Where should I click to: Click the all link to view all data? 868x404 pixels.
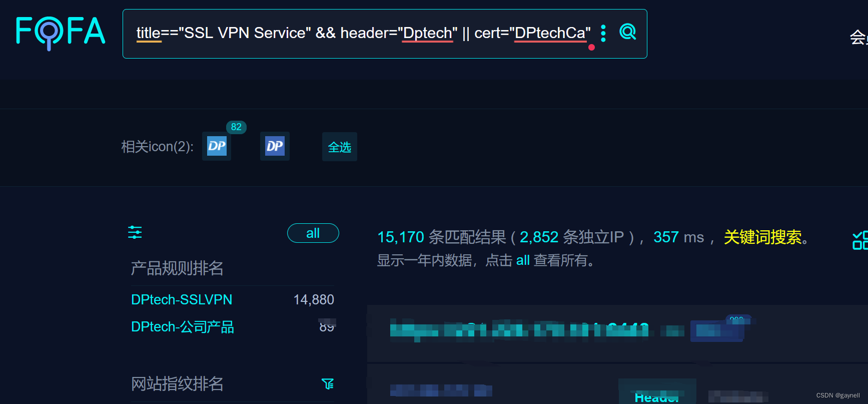coord(523,260)
